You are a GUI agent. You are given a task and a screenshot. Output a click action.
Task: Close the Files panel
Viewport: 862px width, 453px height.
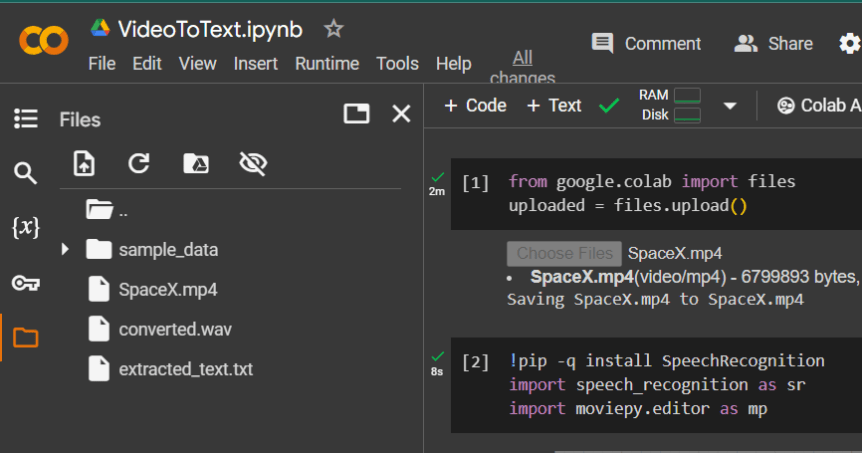pyautogui.click(x=401, y=114)
